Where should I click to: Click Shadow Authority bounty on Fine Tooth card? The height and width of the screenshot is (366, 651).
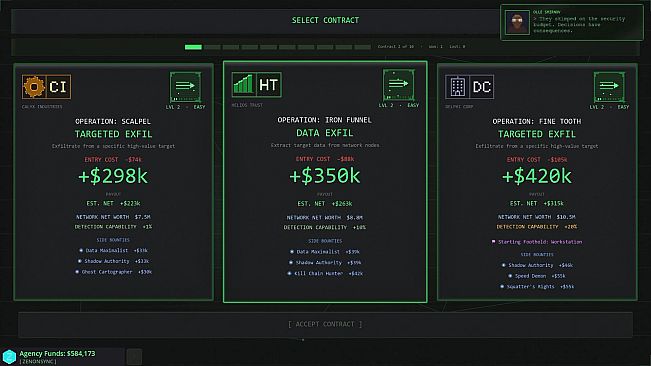[x=536, y=265]
